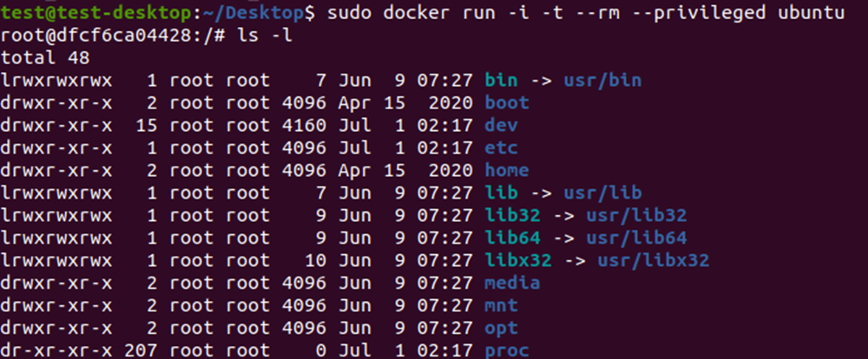Click the 'total 48' output line
The image size is (868, 359).
pos(45,58)
